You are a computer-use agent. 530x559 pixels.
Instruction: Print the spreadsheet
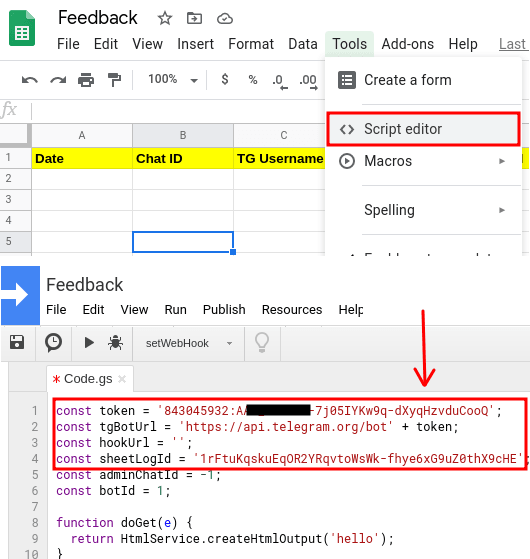coord(86,80)
